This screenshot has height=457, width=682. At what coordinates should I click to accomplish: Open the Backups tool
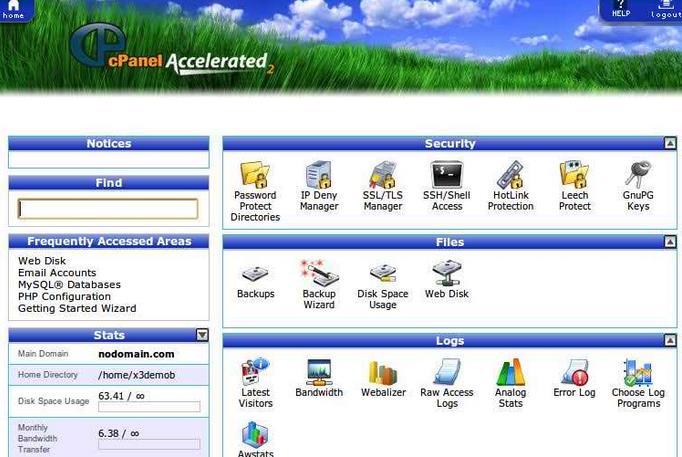point(255,280)
